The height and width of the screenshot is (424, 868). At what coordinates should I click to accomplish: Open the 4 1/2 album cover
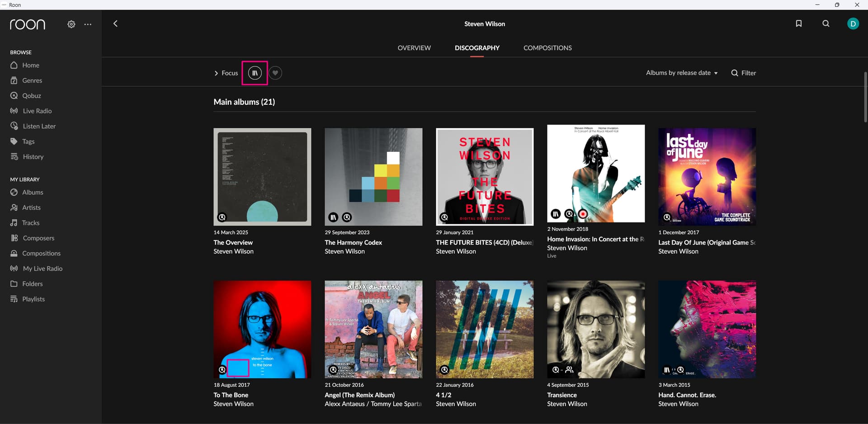click(485, 330)
